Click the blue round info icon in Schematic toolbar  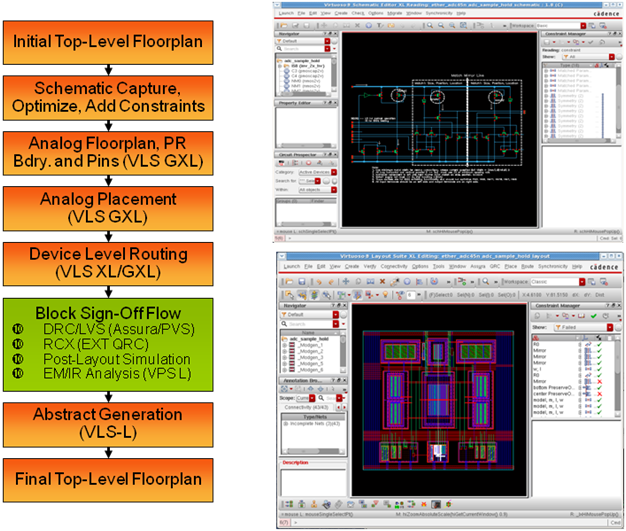tap(368, 25)
